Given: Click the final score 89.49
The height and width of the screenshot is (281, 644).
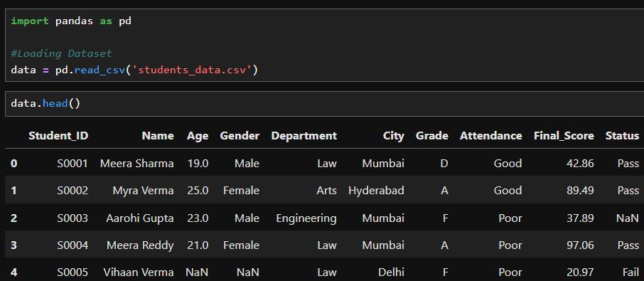Looking at the screenshot, I should tap(580, 191).
